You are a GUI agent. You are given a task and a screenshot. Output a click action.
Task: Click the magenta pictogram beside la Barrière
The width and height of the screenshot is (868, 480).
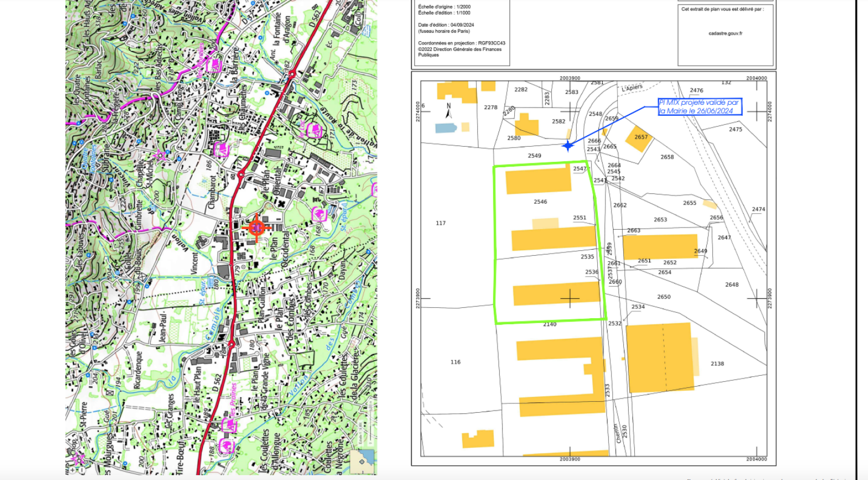215,66
